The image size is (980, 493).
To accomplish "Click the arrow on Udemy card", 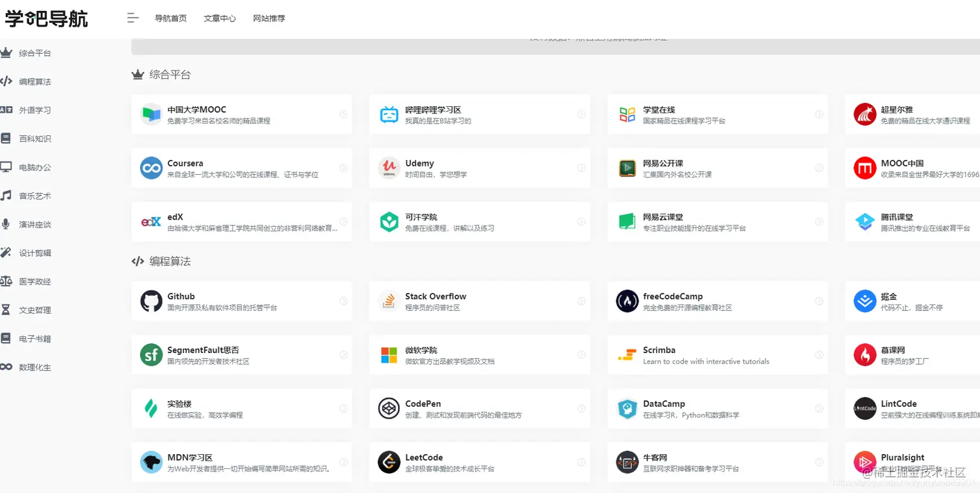I will (581, 168).
